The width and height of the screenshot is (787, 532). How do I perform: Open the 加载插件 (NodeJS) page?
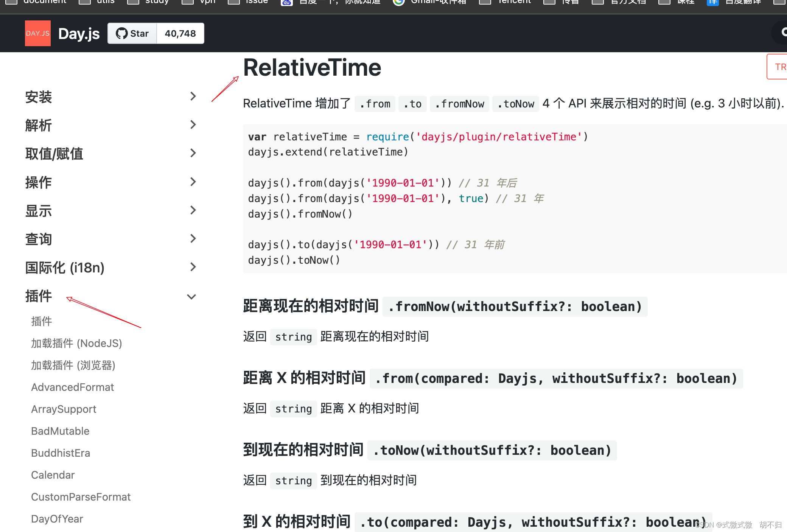76,343
